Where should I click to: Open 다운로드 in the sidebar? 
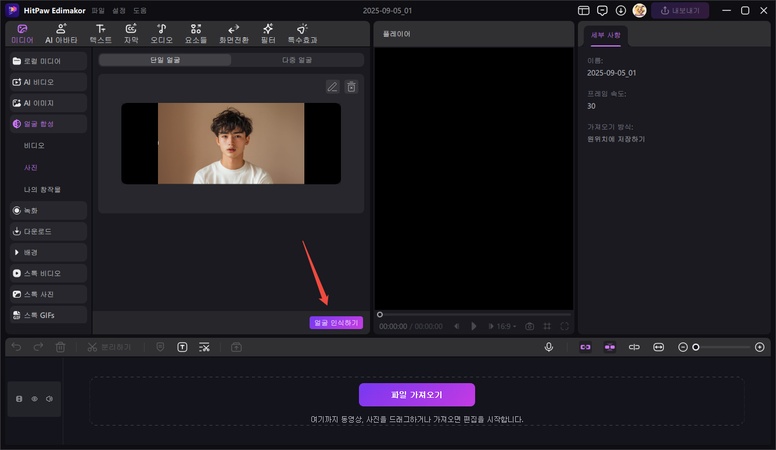pos(48,231)
